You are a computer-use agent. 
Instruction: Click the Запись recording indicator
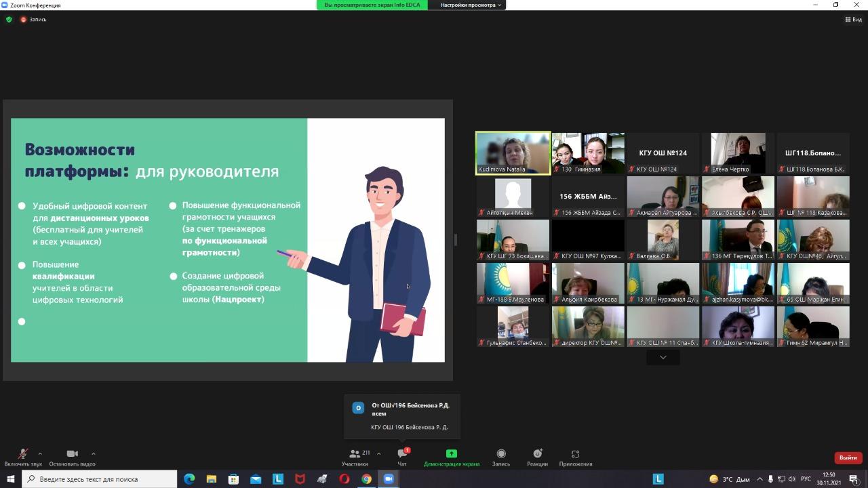pyautogui.click(x=34, y=20)
